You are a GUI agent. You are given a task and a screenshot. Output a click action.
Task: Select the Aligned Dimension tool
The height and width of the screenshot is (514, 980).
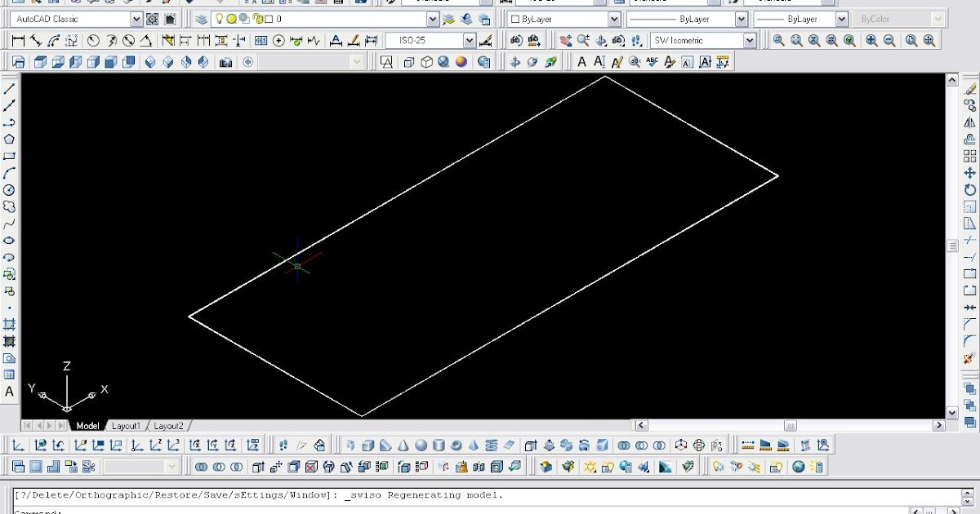click(37, 38)
